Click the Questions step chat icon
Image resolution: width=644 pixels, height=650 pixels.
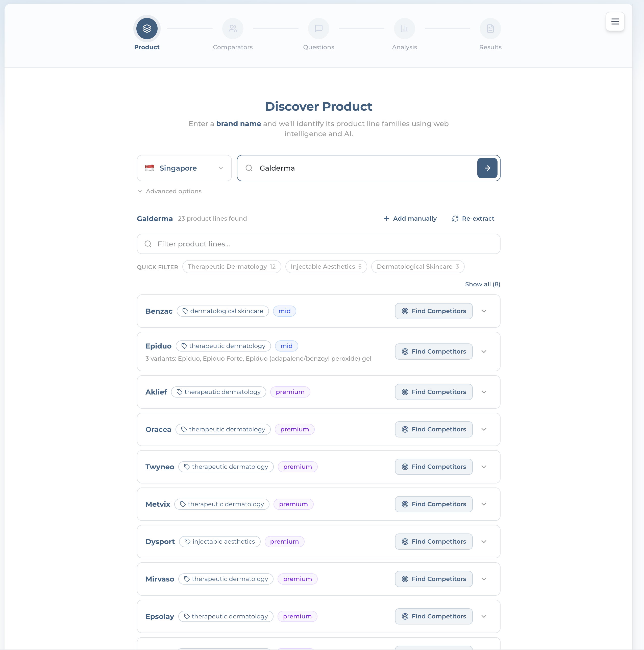[318, 29]
